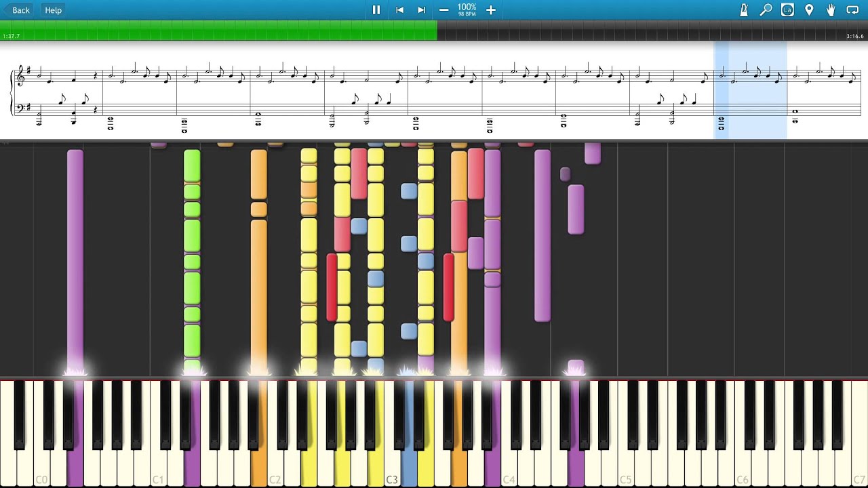Image resolution: width=868 pixels, height=488 pixels.
Task: Skip forward to the next section
Action: [421, 10]
